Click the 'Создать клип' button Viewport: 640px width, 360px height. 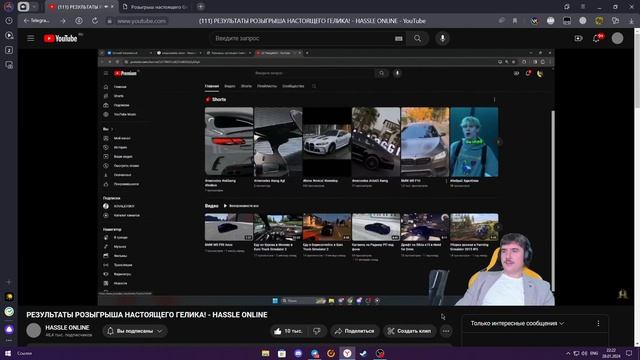point(409,331)
